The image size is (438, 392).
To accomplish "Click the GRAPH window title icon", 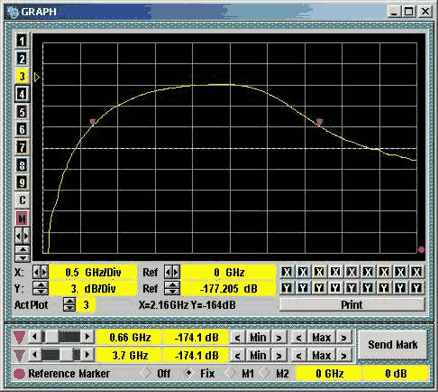I will point(13,12).
